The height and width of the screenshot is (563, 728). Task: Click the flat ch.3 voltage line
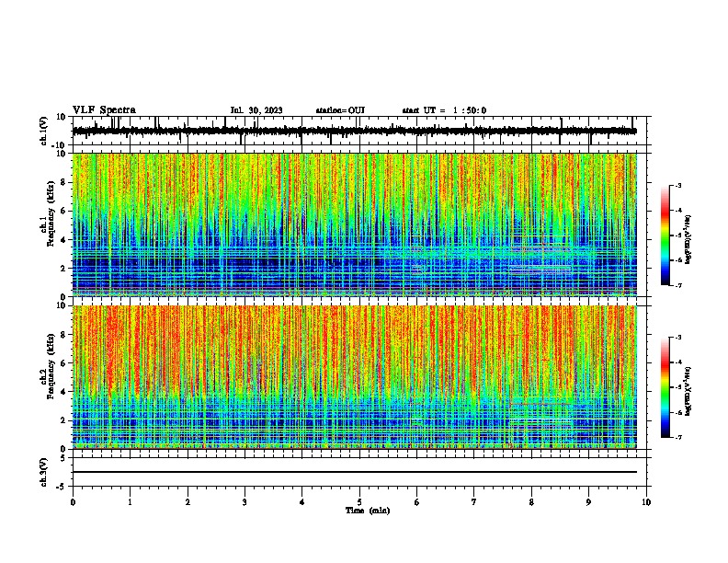[x=354, y=472]
